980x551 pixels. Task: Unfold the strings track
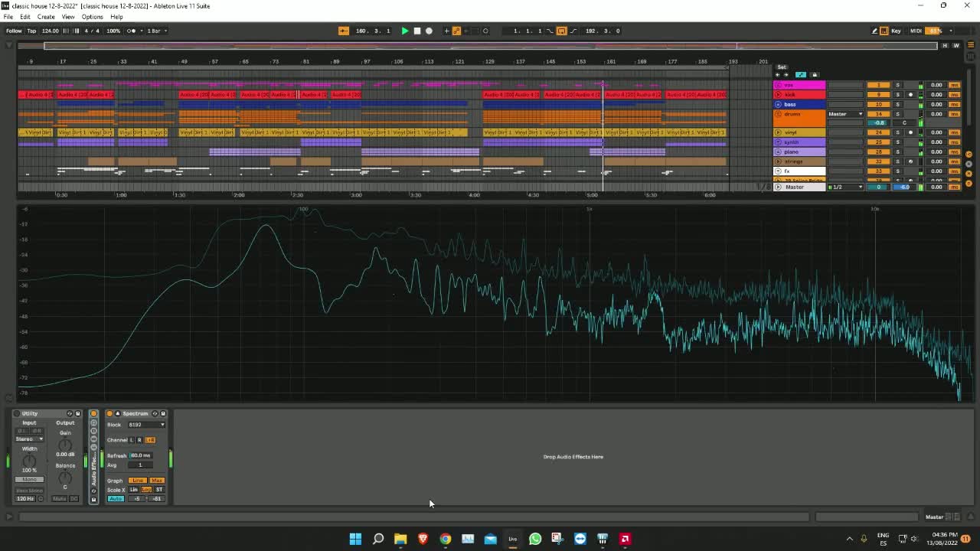779,161
